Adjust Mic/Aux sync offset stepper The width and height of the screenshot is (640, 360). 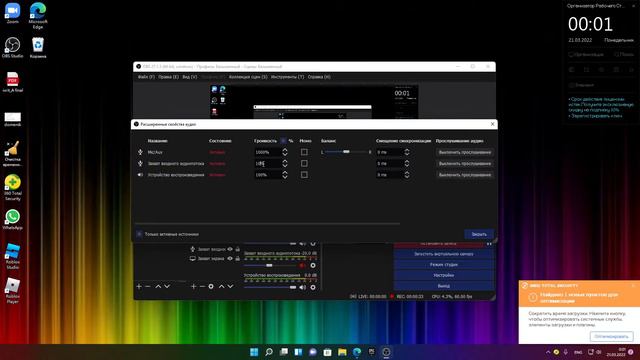click(407, 152)
